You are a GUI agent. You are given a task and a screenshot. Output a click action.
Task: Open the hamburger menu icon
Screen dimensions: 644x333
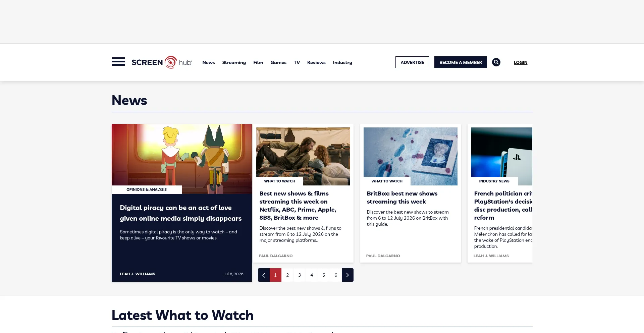[x=118, y=62]
